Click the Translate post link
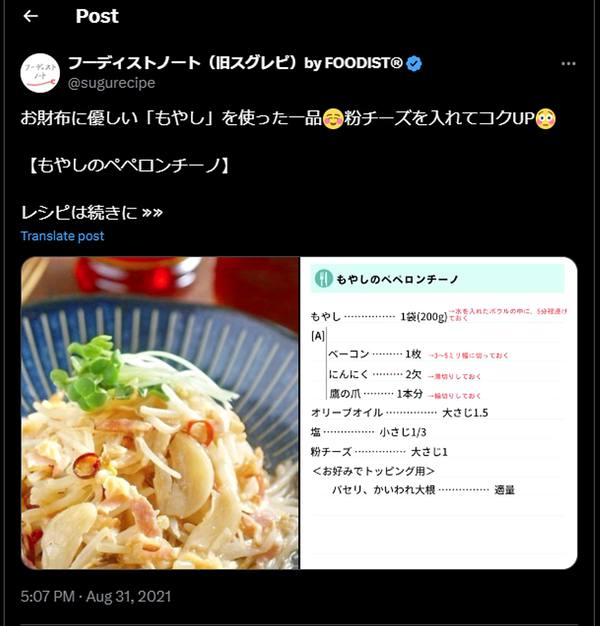This screenshot has width=600, height=626. (x=62, y=236)
